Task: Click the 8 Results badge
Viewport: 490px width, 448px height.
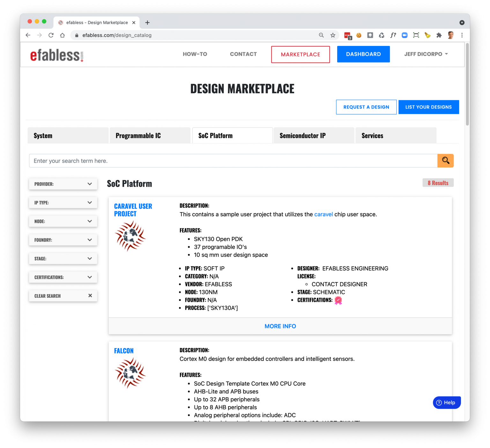Action: click(x=438, y=183)
